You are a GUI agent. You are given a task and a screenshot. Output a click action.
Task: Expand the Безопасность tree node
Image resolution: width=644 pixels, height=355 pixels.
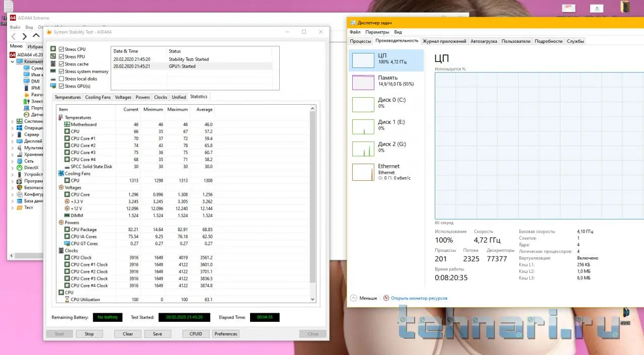[x=13, y=187]
